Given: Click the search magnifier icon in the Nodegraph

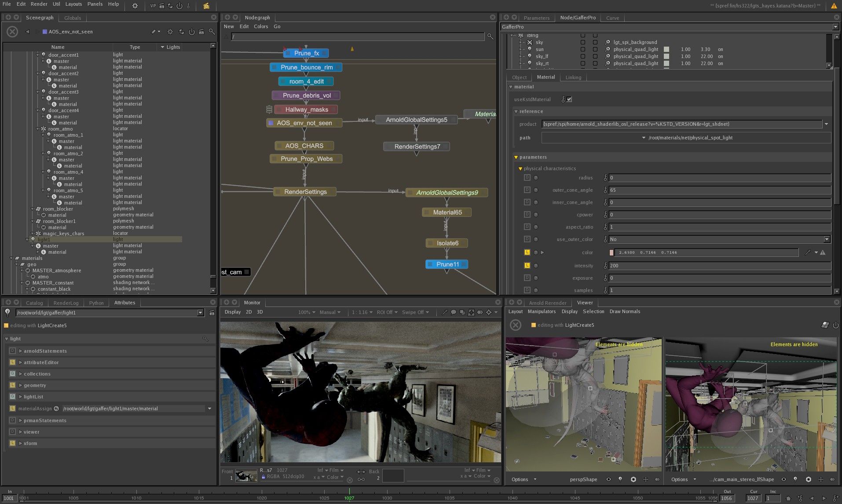Looking at the screenshot, I should [490, 37].
